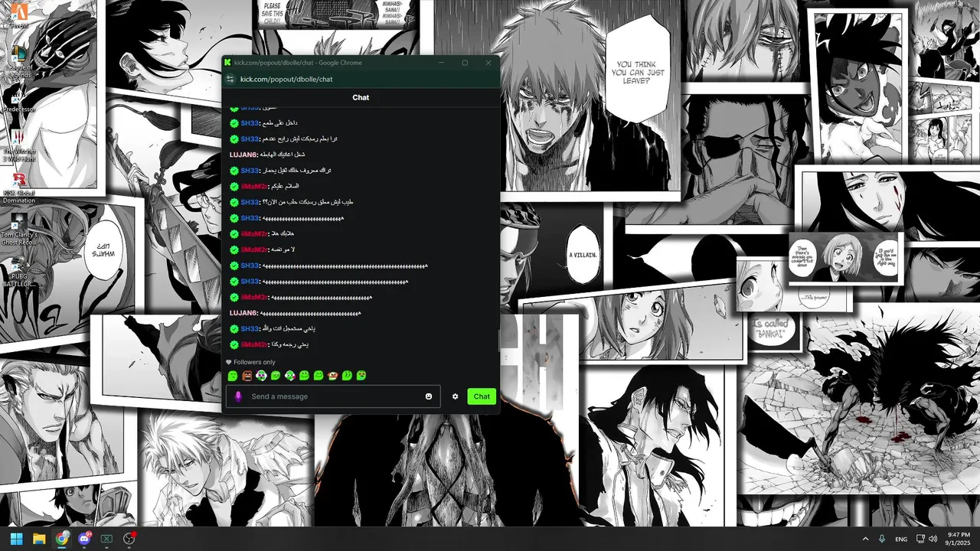Select Predecessor desktop shortcut
Image resolution: width=980 pixels, height=551 pixels.
(x=18, y=100)
